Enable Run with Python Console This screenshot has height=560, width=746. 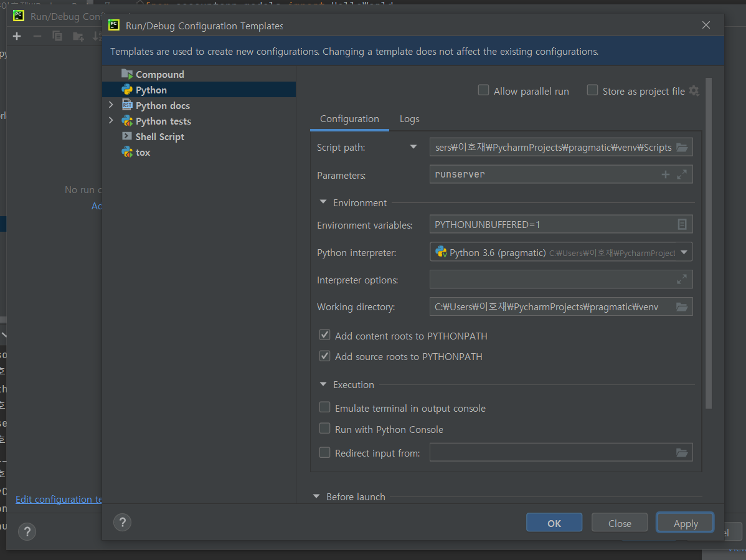point(324,428)
